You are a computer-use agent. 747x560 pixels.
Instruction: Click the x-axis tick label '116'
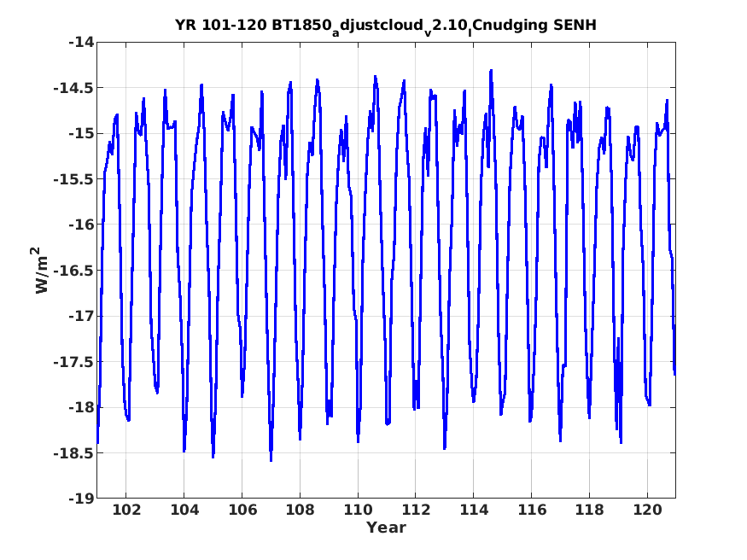[532, 510]
